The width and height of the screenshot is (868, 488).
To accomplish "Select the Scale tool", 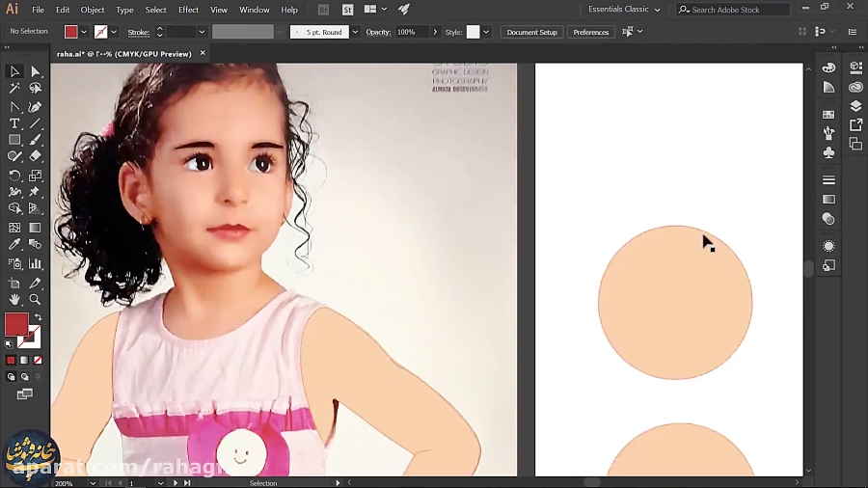I will (36, 176).
